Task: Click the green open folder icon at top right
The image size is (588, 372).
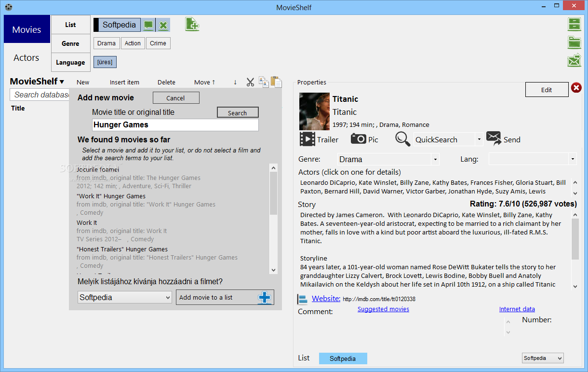Action: (x=574, y=42)
